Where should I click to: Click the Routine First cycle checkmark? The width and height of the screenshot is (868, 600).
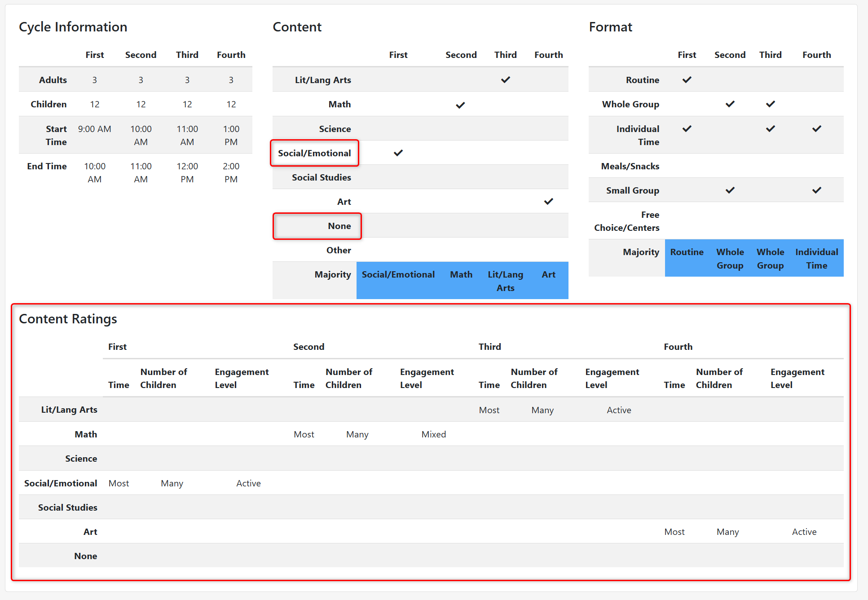point(687,80)
